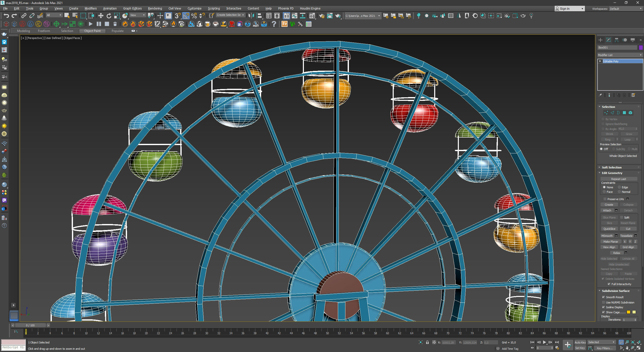Click the Pin Stack icon
Image resolution: width=644 pixels, height=352 pixels.
(600, 95)
